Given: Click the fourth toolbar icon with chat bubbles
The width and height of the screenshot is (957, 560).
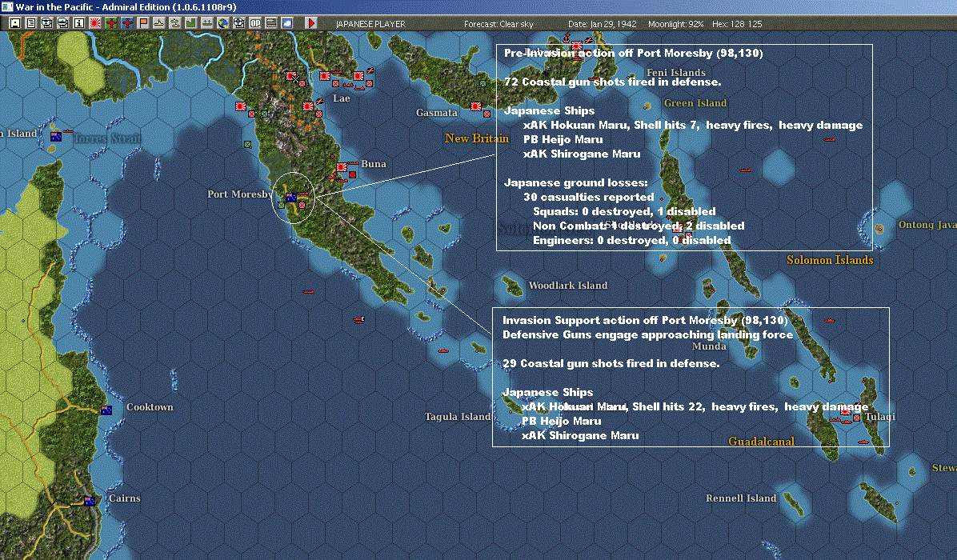Looking at the screenshot, I should 63,23.
